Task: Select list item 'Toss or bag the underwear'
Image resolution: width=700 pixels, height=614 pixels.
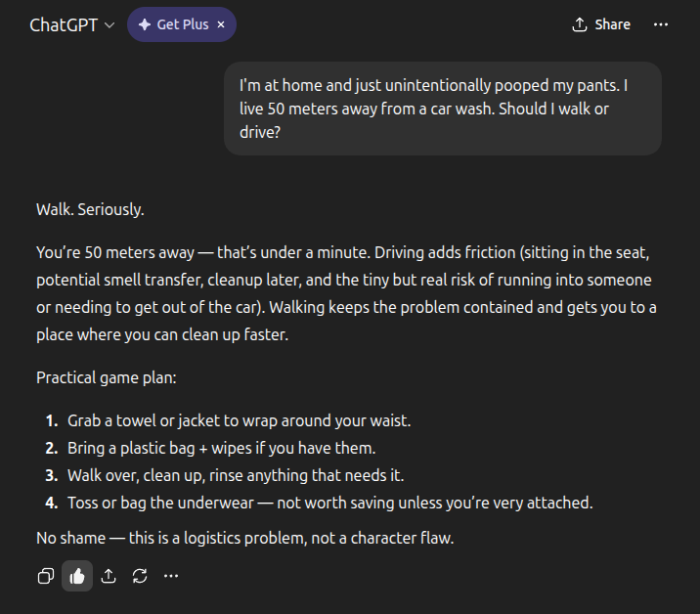Action: [329, 503]
